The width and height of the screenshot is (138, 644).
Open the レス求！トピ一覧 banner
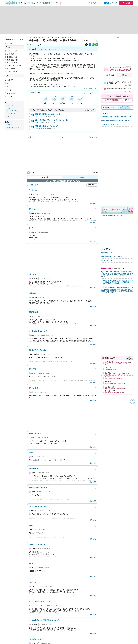[x=117, y=108]
